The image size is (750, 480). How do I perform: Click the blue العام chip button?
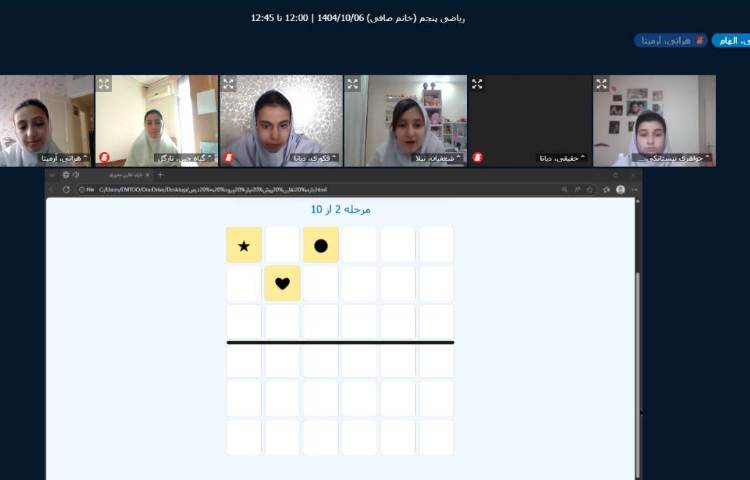[731, 41]
